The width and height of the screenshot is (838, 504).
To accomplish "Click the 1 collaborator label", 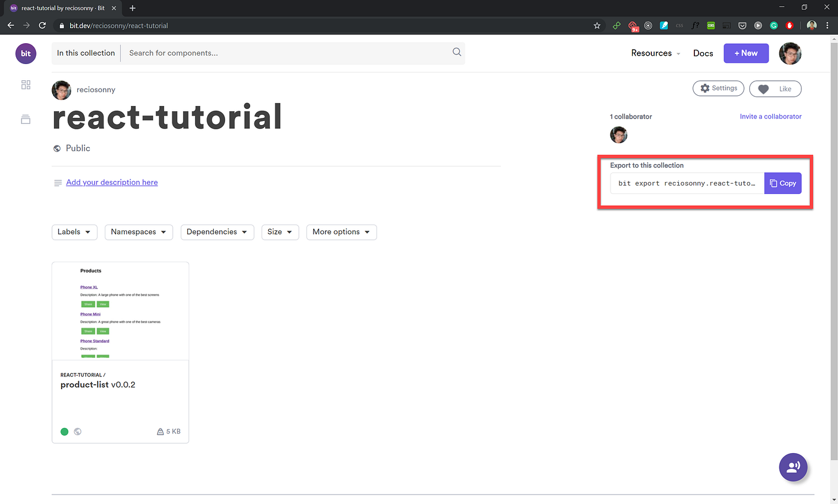I will [x=631, y=117].
